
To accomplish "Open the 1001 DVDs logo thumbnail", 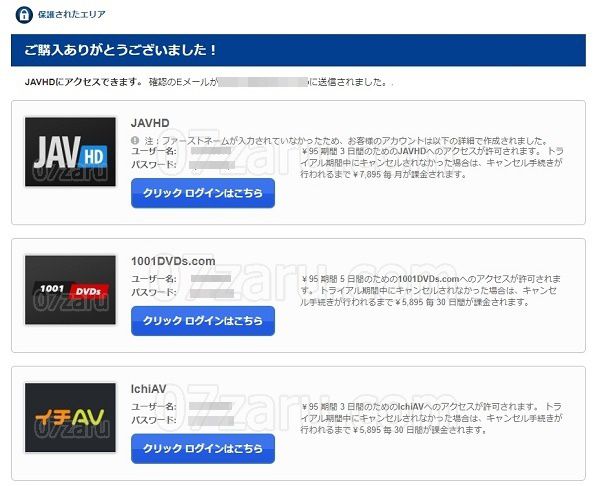I will coord(70,290).
